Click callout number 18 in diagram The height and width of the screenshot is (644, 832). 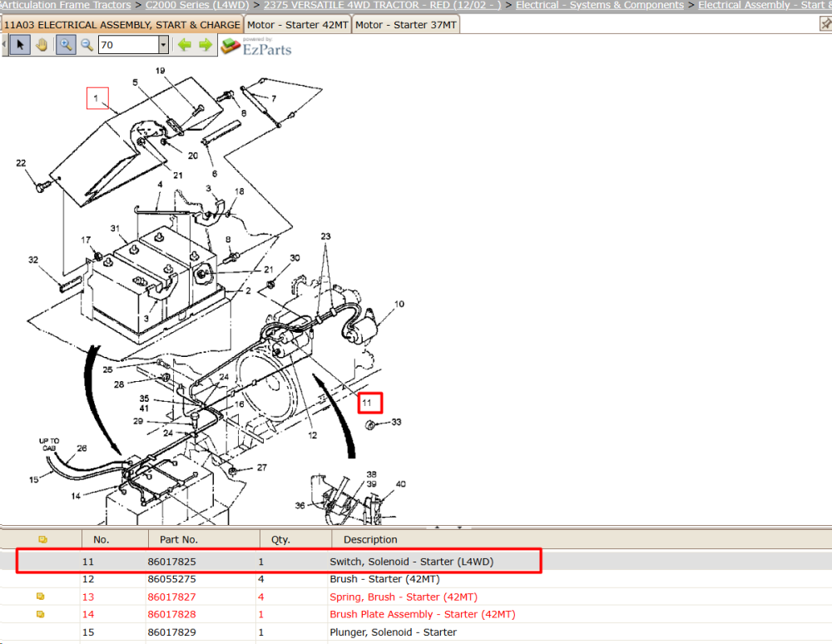click(240, 191)
